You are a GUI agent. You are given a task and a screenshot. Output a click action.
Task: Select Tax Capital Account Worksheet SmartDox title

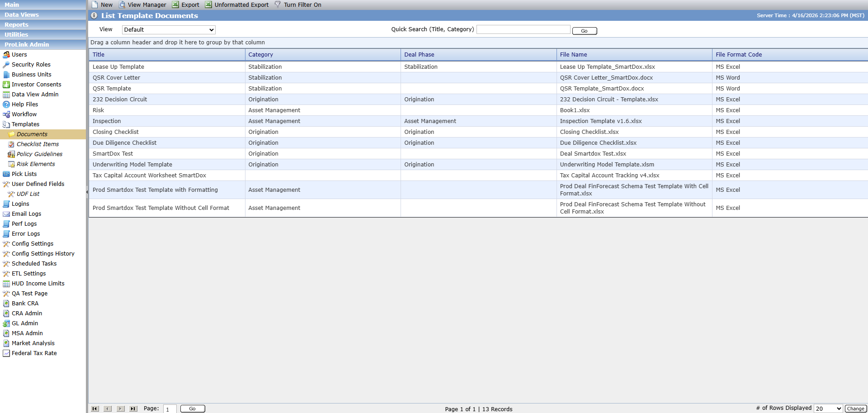tap(149, 176)
